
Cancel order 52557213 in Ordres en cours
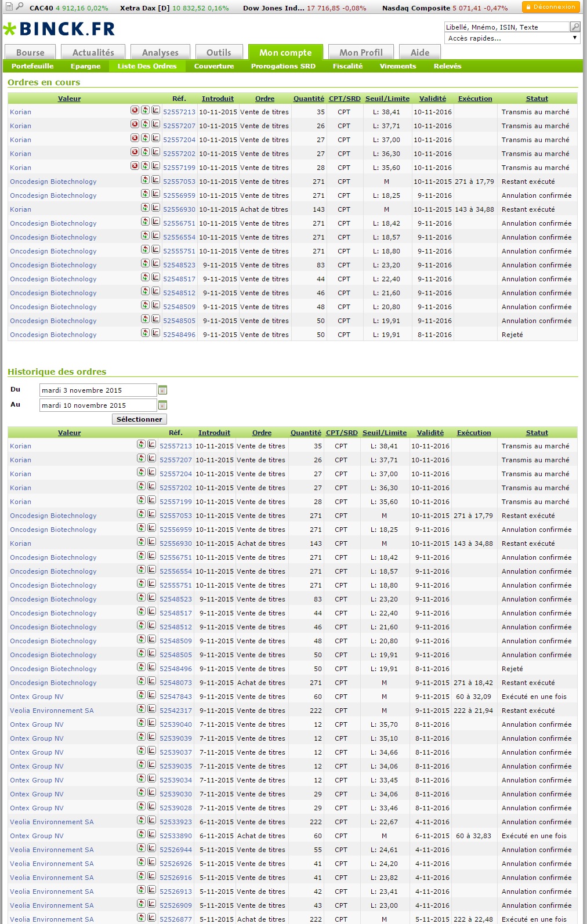point(135,110)
